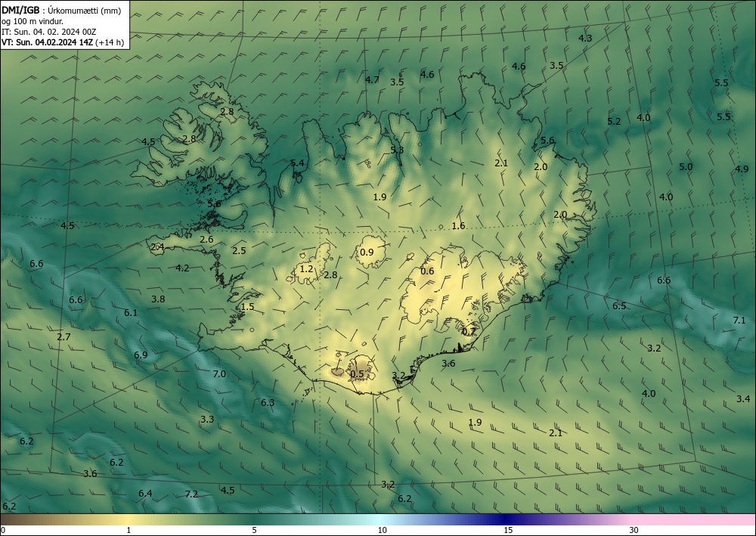Click the color scale label '10'
This screenshot has width=756, height=536.
382,531
